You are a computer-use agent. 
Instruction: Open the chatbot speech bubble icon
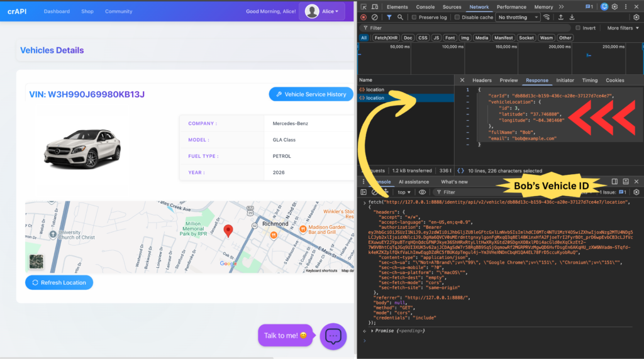pos(333,336)
